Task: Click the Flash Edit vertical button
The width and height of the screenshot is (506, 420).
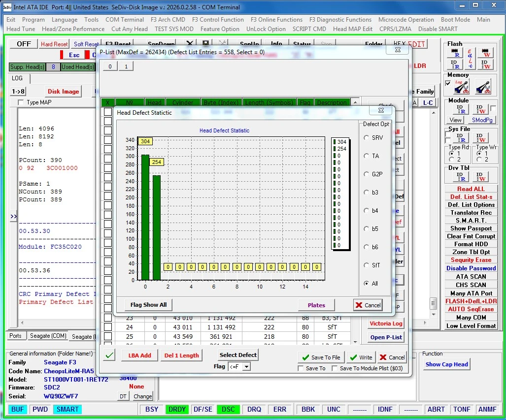Action: click(x=470, y=59)
